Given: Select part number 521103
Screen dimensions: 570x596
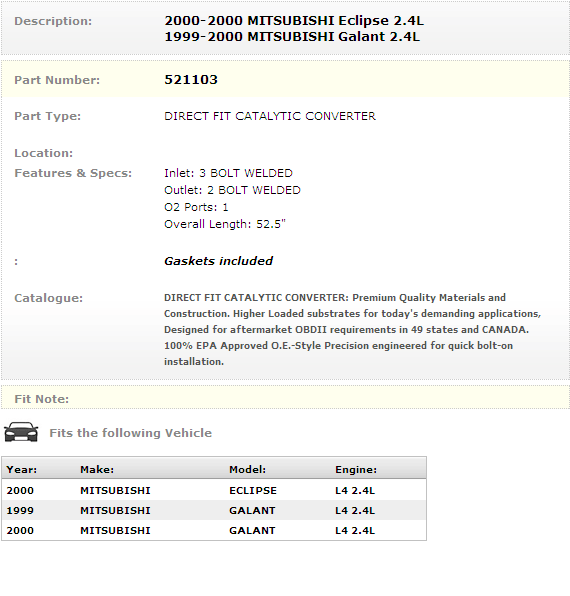Looking at the screenshot, I should tap(191, 79).
